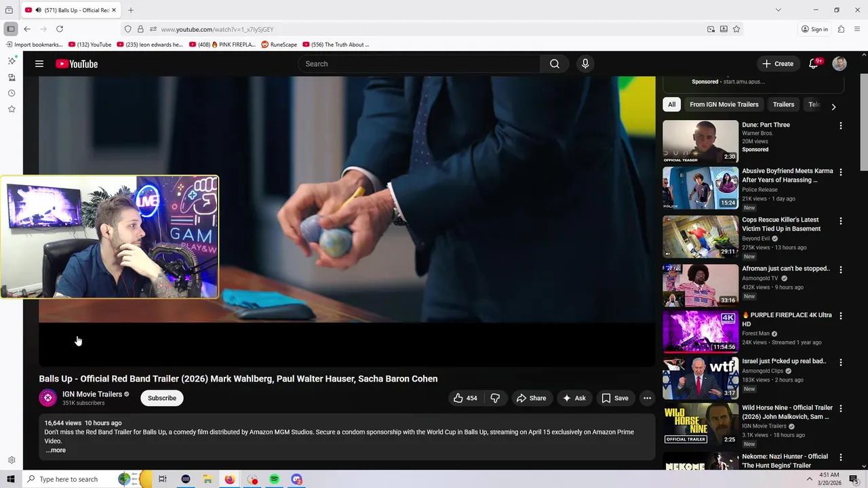Open sidebar settings gear icon
868x488 pixels.
[12, 460]
